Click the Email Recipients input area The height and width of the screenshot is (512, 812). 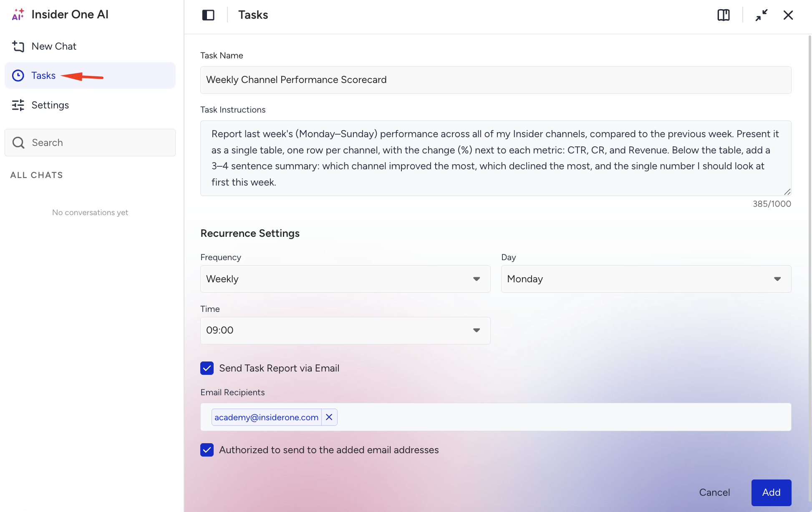[496, 417]
